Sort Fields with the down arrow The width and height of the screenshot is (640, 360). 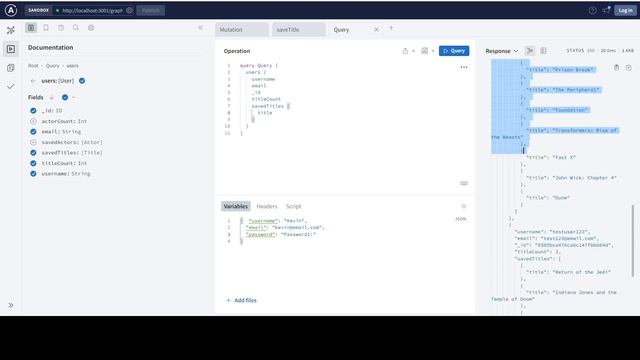[x=52, y=98]
